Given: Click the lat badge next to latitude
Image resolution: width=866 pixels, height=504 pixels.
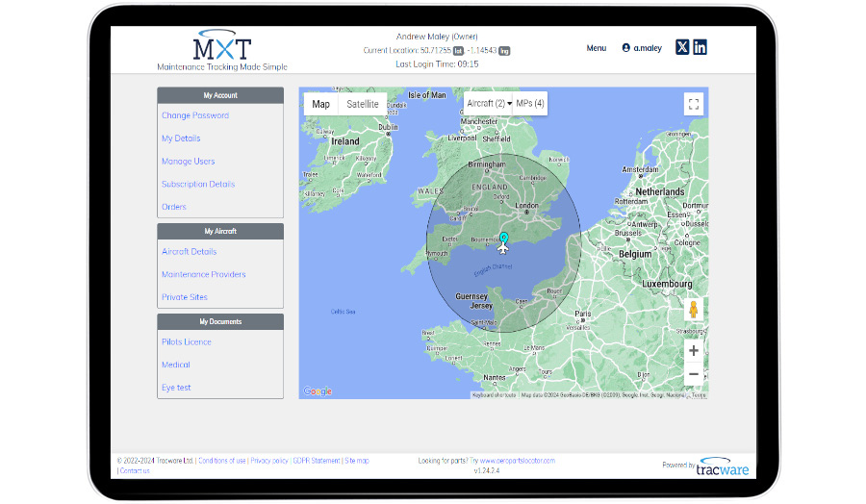Looking at the screenshot, I should point(458,51).
